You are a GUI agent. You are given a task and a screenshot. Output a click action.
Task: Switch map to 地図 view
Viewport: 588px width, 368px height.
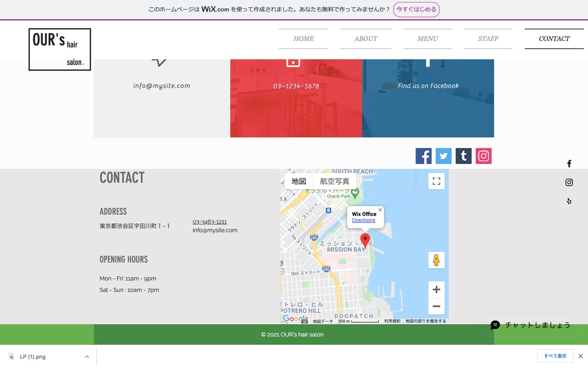coord(299,181)
